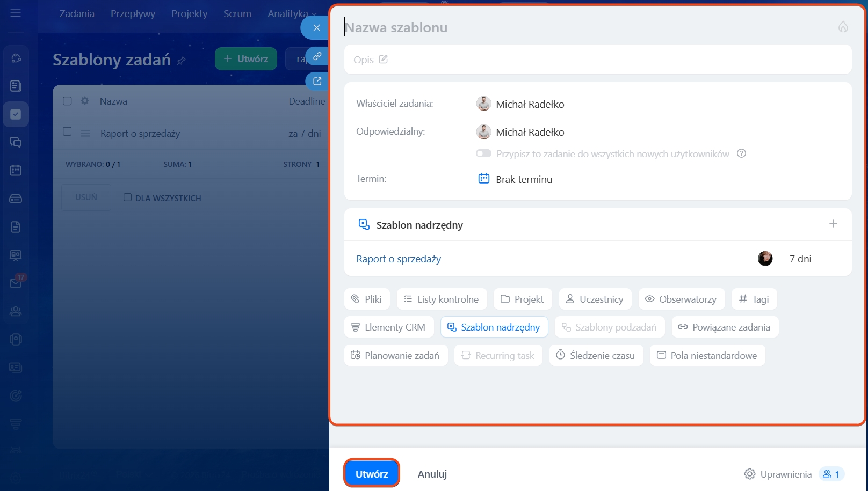Image resolution: width=868 pixels, height=491 pixels.
Task: Copy link via the chain icon
Action: [317, 56]
